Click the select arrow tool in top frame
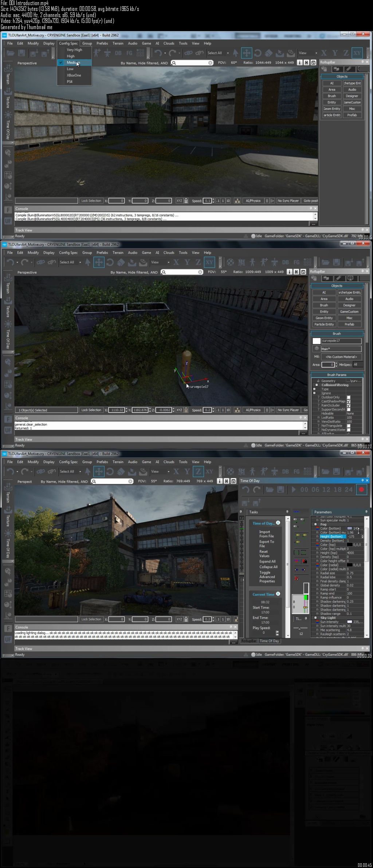Image resolution: width=373 pixels, height=868 pixels. [235, 53]
